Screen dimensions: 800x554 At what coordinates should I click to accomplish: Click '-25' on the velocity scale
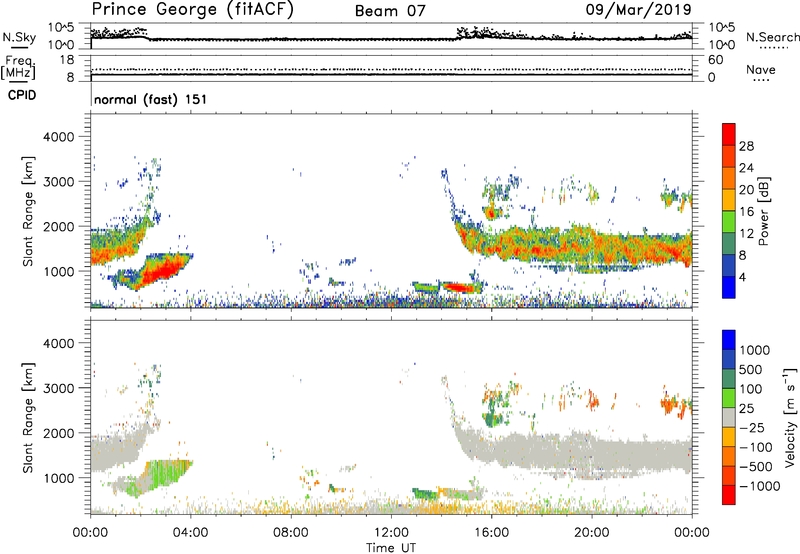pyautogui.click(x=752, y=427)
